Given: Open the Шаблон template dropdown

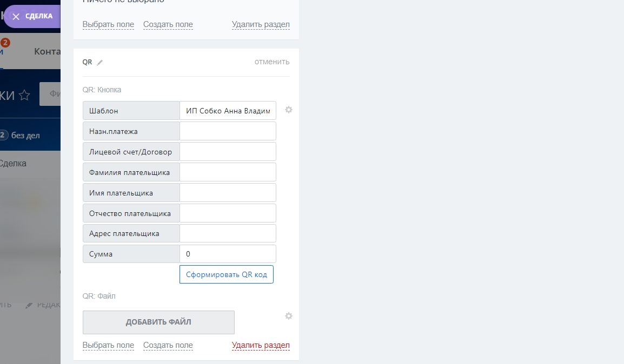Looking at the screenshot, I should click(x=228, y=111).
